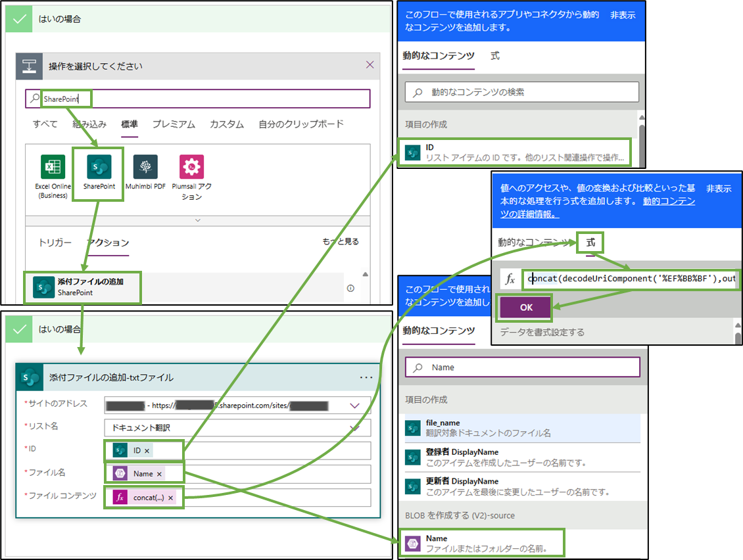Click the もっと見る link
This screenshot has height=560, width=743.
pos(341,242)
